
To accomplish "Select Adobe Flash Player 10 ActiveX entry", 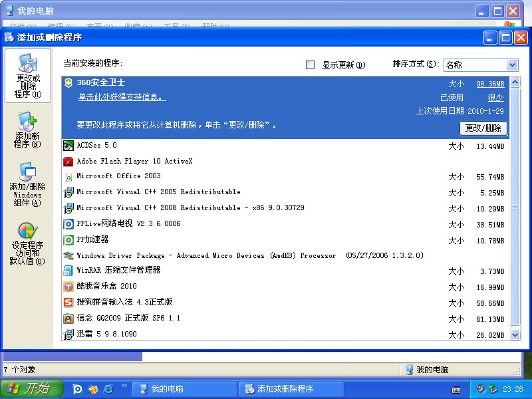I will [285, 162].
